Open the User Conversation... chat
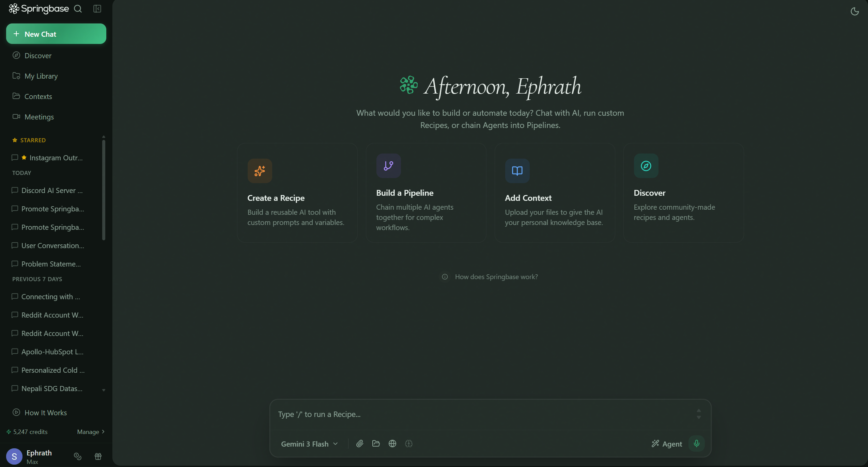This screenshot has height=467, width=868. coord(53,245)
